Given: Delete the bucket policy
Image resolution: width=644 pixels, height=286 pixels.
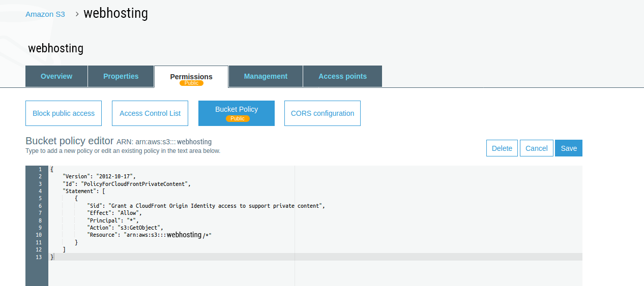Looking at the screenshot, I should click(502, 148).
